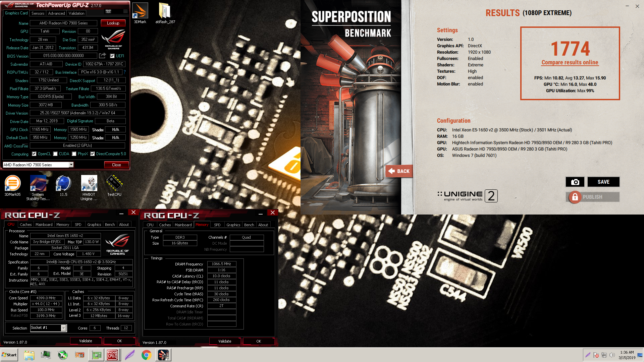Screen dimensions: 644x362
Task: Click the orange graphics card capture taskbar icon
Action: point(79,355)
